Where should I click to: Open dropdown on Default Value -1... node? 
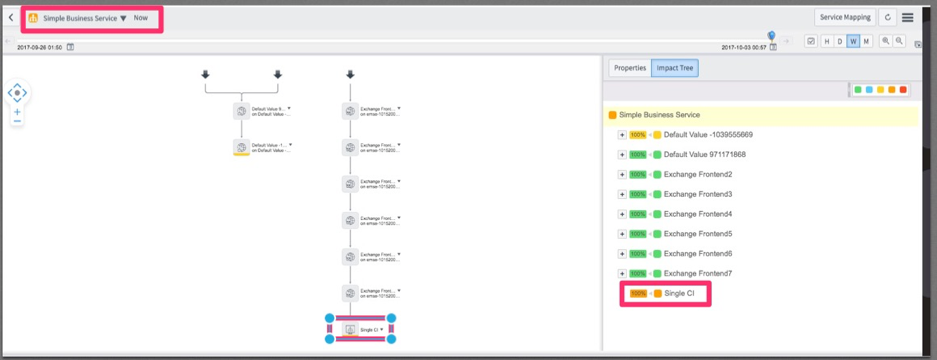[290, 144]
